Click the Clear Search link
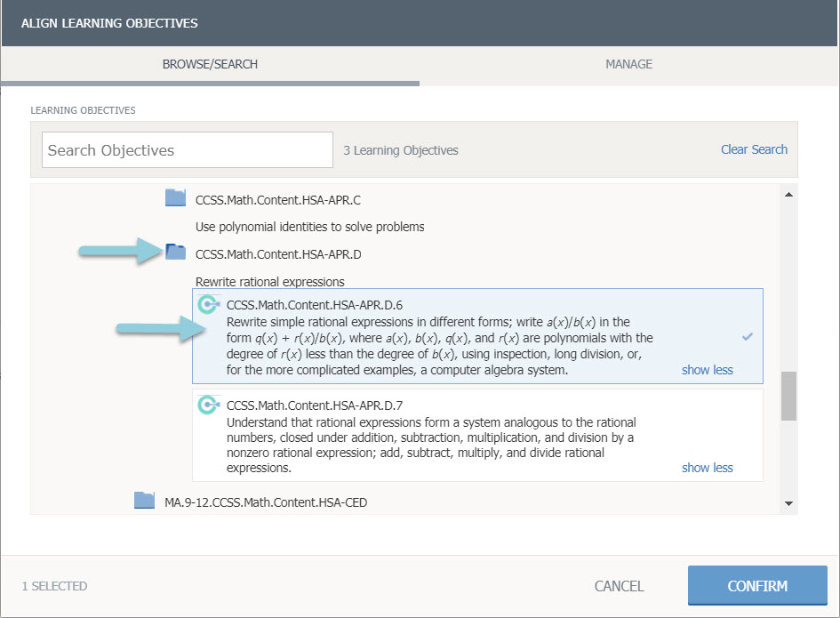Screen dimensions: 840x618 click(754, 149)
